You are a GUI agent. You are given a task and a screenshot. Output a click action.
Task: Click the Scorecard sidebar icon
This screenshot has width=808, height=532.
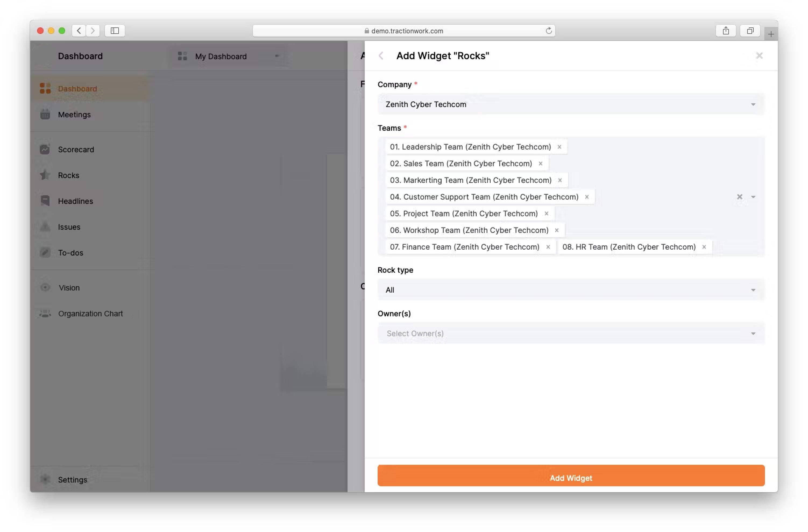click(45, 149)
